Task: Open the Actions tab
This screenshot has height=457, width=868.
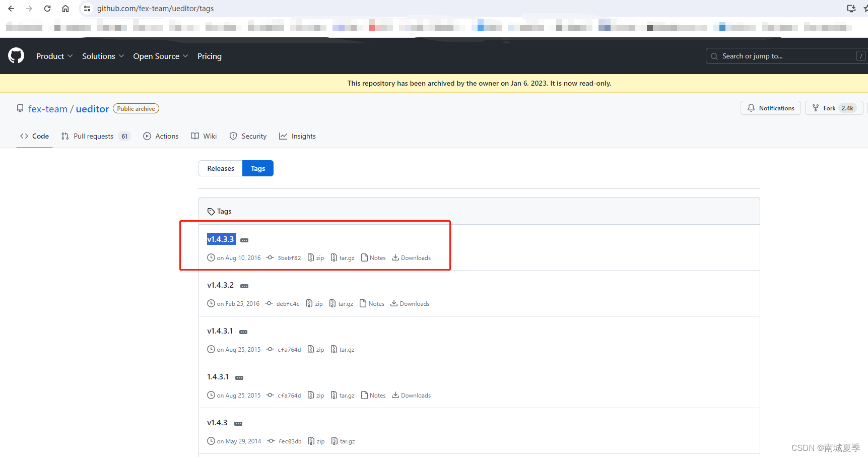Action: 161,136
